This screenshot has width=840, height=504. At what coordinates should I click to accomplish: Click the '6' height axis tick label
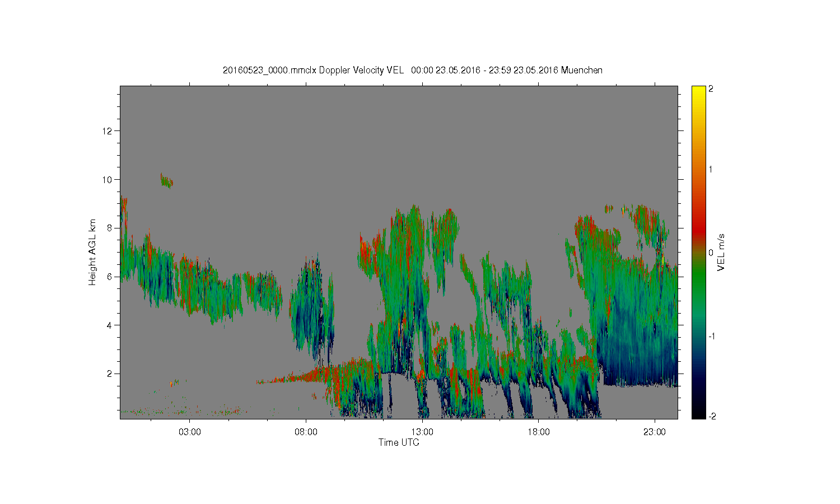pyautogui.click(x=111, y=277)
